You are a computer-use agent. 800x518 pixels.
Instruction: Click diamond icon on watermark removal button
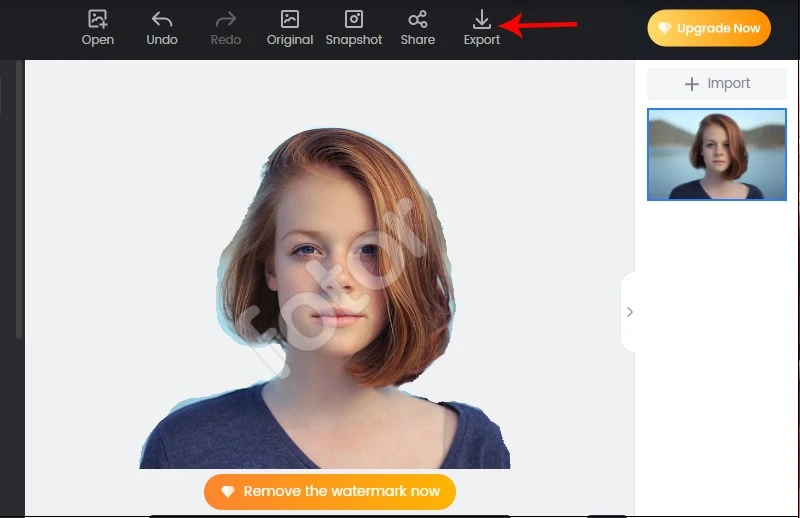[x=228, y=491]
